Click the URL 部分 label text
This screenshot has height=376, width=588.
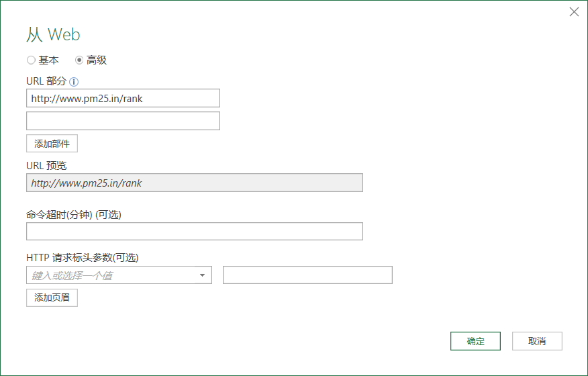46,81
